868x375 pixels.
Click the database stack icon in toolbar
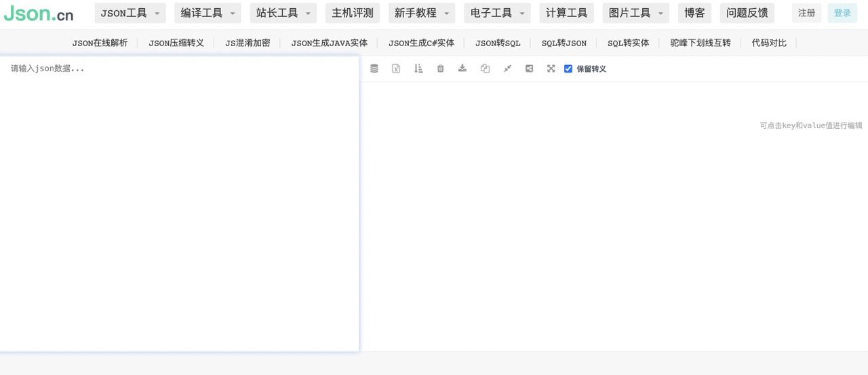374,68
